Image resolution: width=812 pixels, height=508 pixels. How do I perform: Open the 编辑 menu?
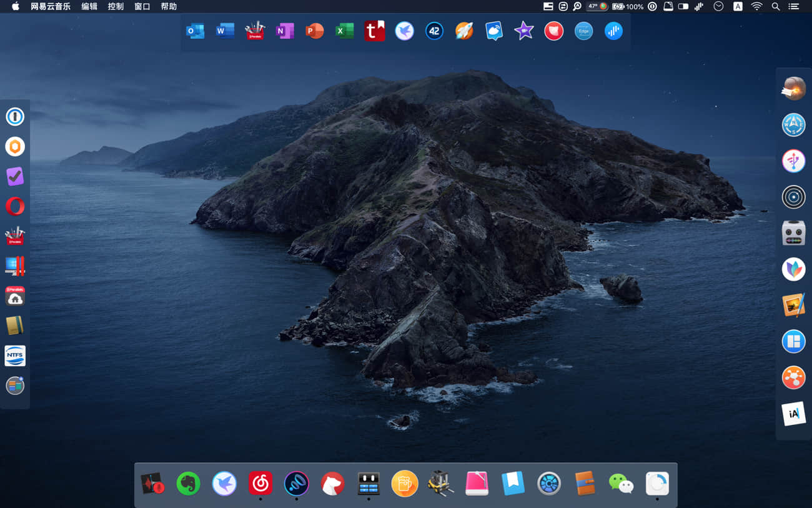(89, 6)
